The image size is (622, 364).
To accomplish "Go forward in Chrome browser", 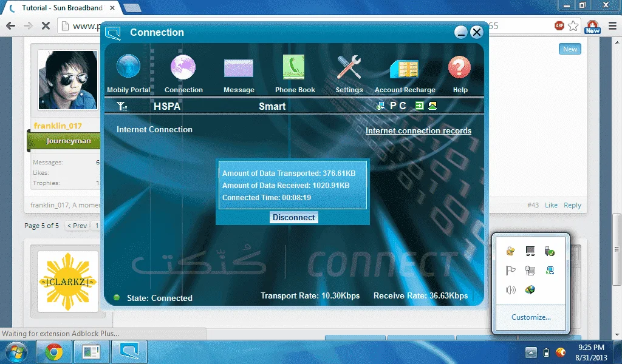I will point(28,26).
